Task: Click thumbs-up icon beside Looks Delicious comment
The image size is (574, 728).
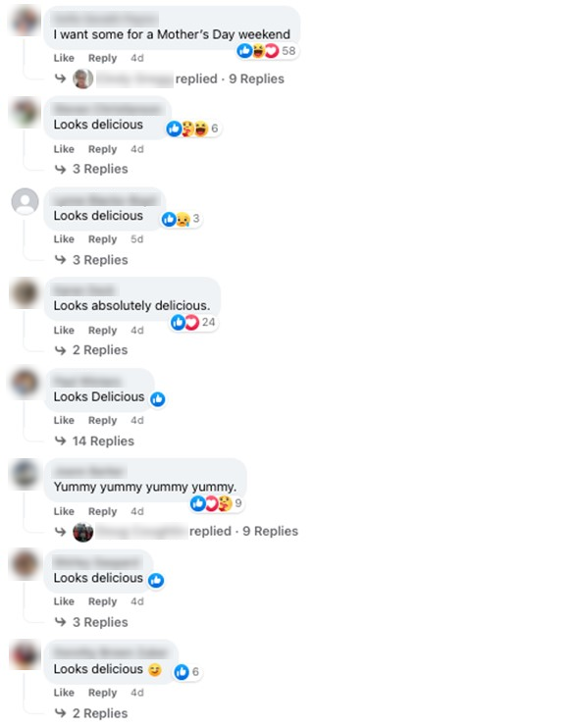Action: (x=158, y=398)
